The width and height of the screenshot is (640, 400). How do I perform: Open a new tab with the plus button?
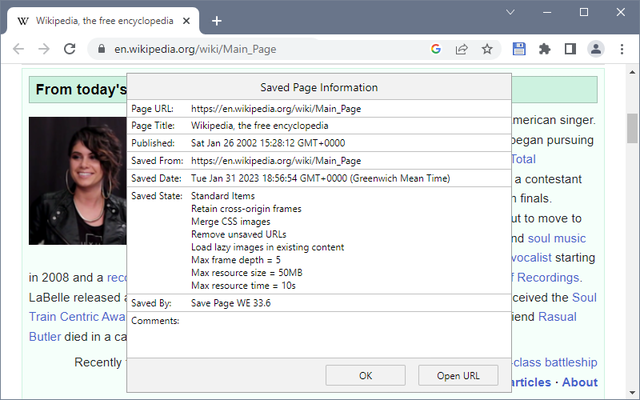pyautogui.click(x=217, y=21)
